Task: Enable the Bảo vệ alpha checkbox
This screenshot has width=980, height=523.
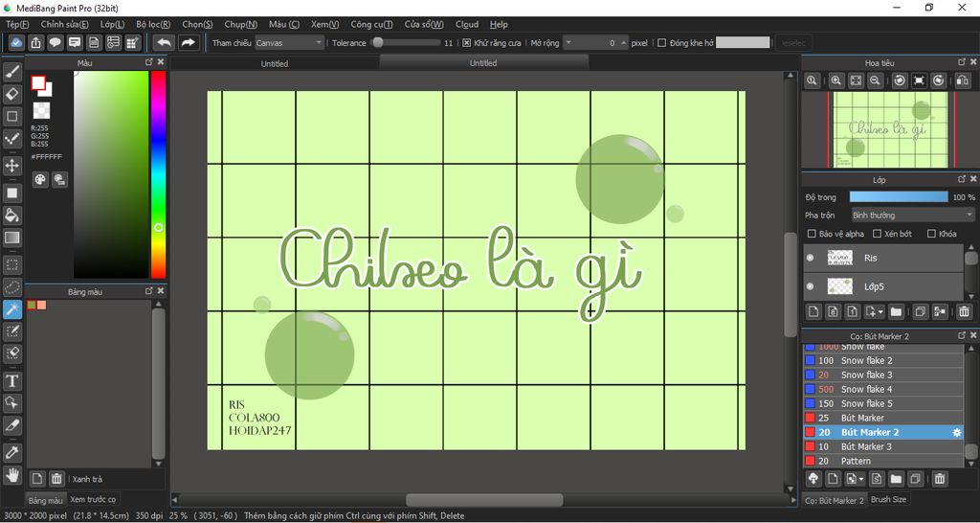Action: click(812, 234)
